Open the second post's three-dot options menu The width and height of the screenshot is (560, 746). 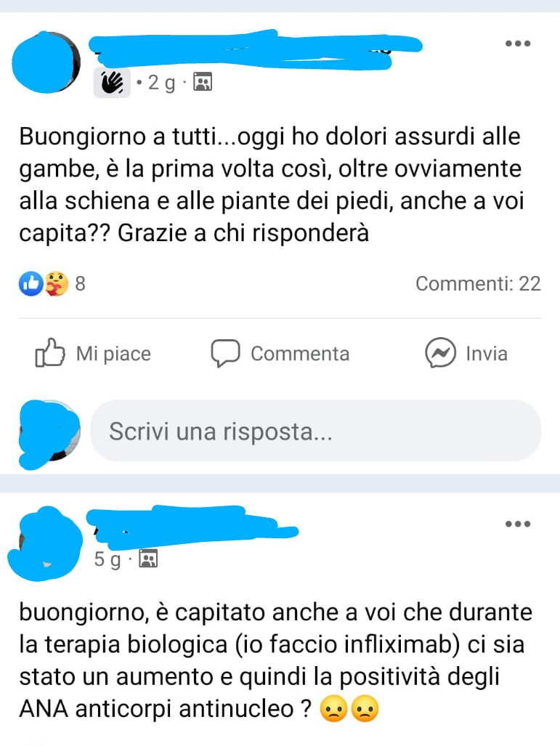coord(518,524)
